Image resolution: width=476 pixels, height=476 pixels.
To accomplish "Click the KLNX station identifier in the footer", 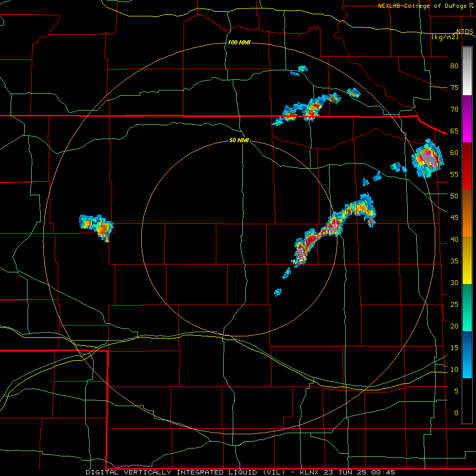I will 310,472.
